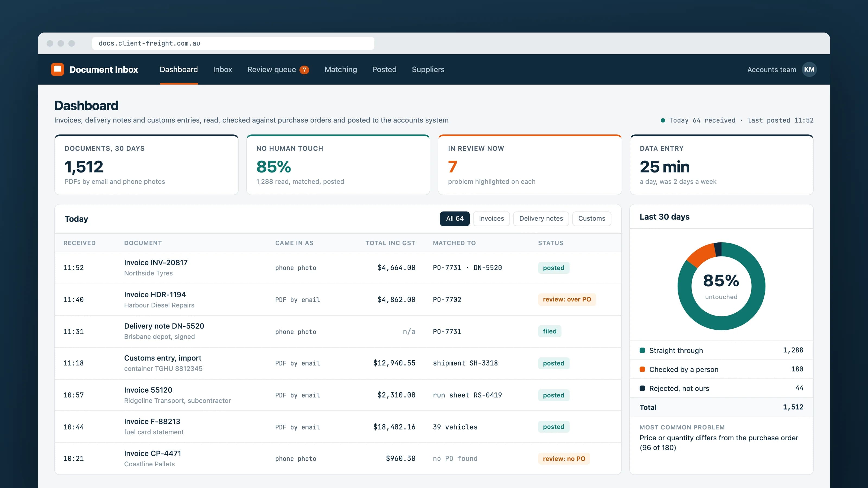This screenshot has width=868, height=488.
Task: Click the Received column header
Action: tap(79, 243)
